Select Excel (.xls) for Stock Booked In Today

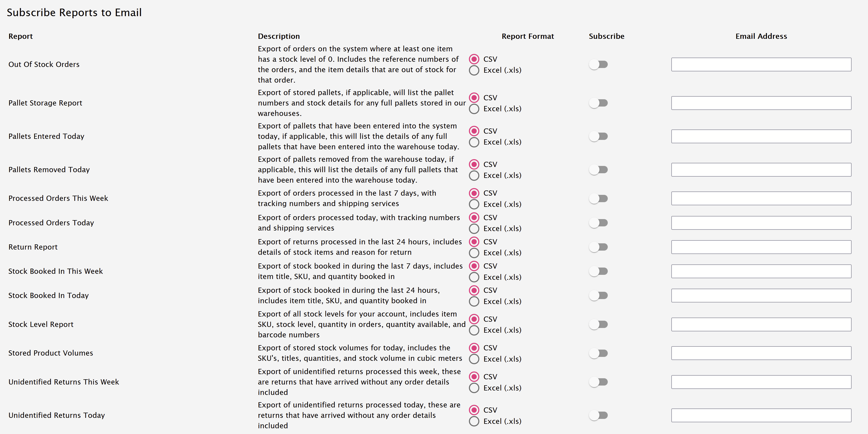point(474,301)
